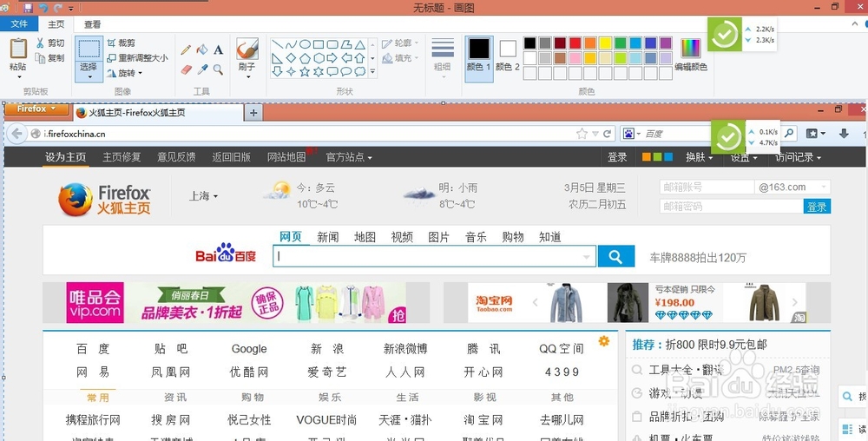
Task: Click the 粘贴 paste clipboard icon
Action: (18, 49)
